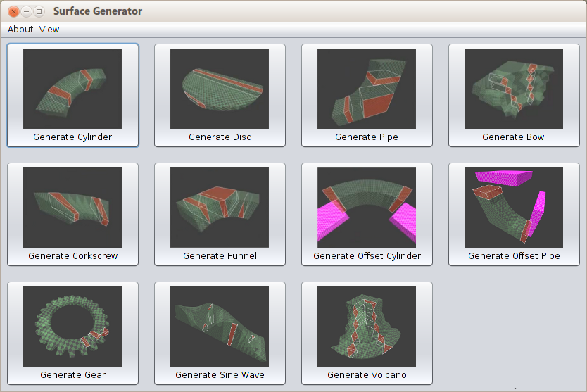Screen dimensions: 587x392
Task: Select the Generate Offset Pipe icon
Action: click(514, 207)
